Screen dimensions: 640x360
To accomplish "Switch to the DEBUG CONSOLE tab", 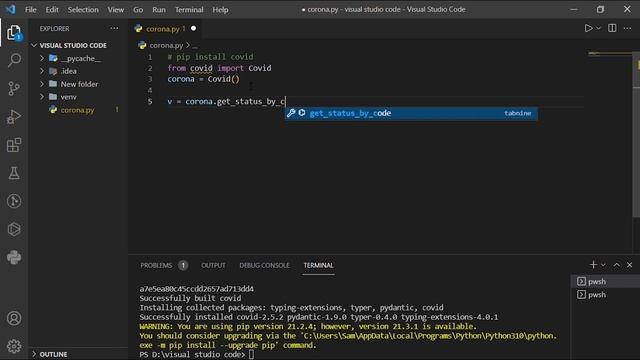I will (264, 265).
